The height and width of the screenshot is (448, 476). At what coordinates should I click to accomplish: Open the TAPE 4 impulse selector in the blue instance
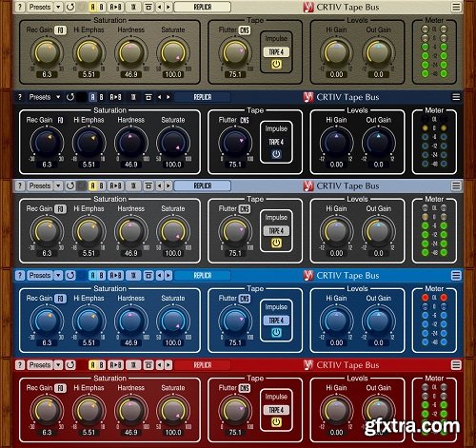(x=276, y=321)
